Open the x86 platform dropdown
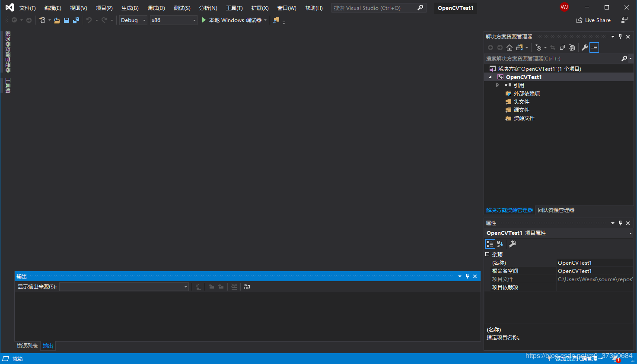 coord(173,20)
